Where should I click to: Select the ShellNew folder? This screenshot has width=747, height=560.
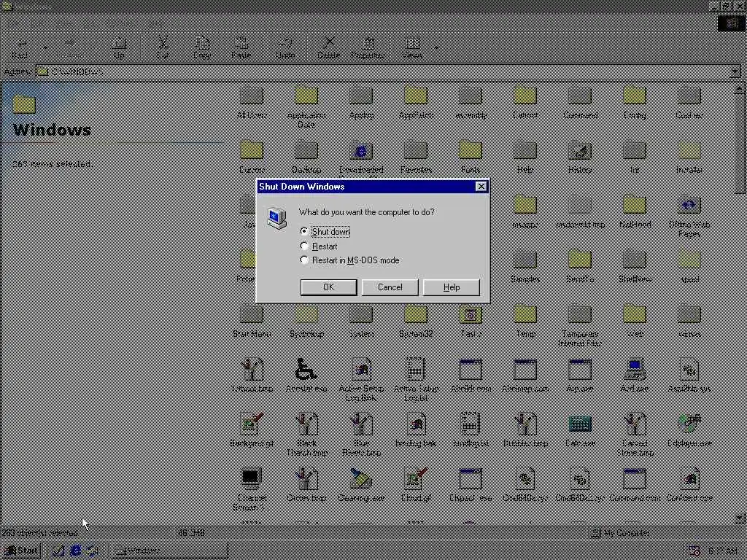pyautogui.click(x=635, y=267)
